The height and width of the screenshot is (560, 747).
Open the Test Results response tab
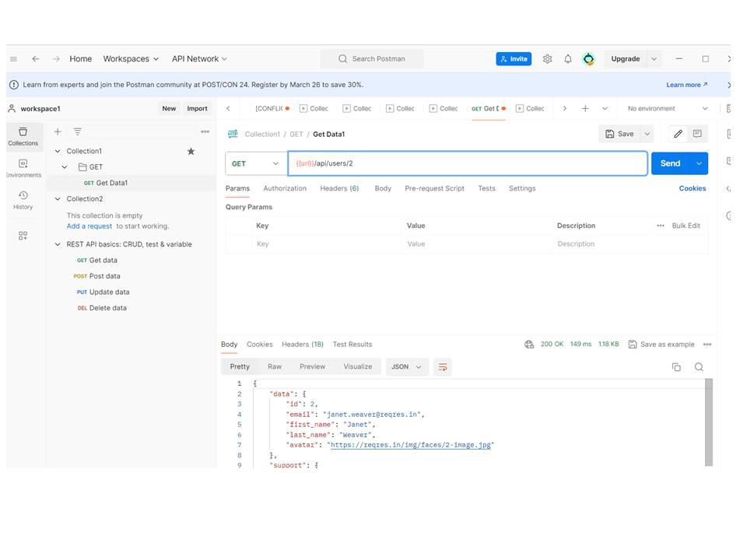[x=352, y=345]
